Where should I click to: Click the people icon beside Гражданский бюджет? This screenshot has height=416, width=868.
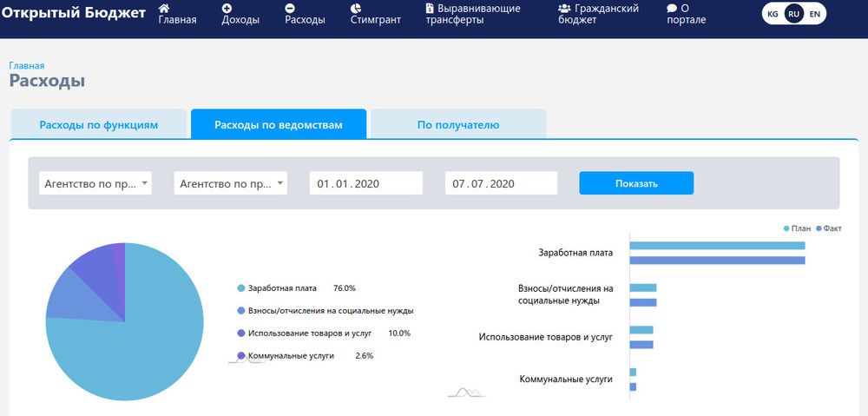pyautogui.click(x=564, y=8)
